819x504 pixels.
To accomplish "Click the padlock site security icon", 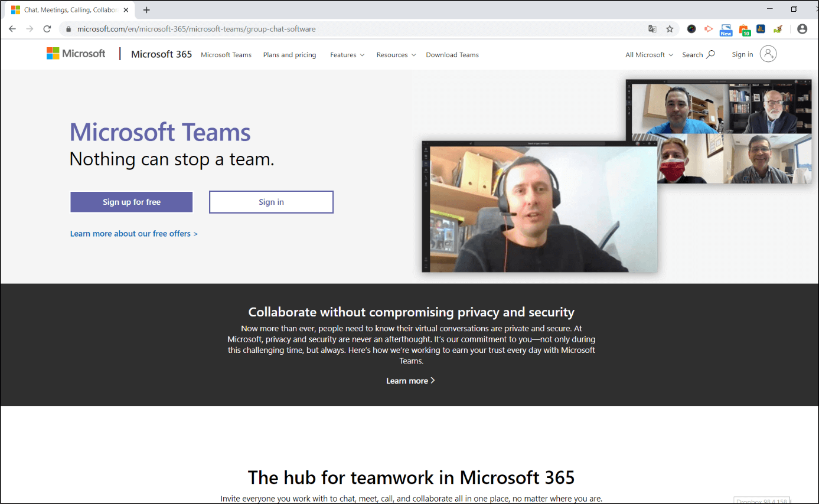I will click(68, 29).
